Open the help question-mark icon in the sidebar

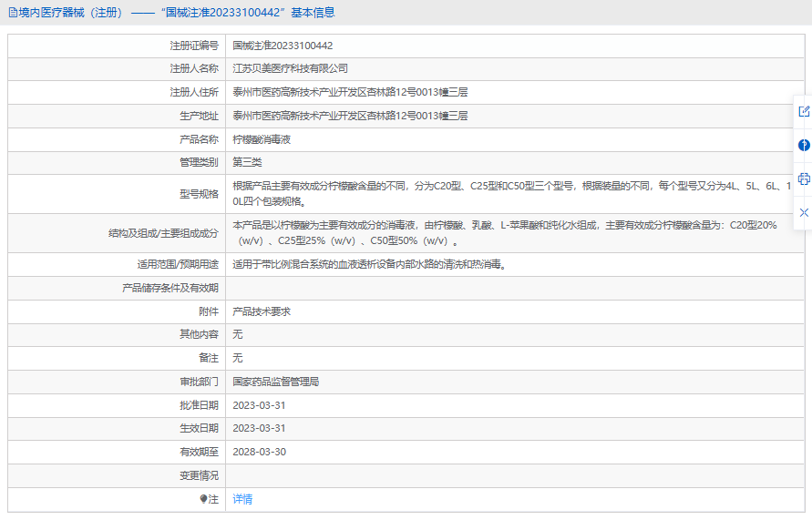point(804,145)
